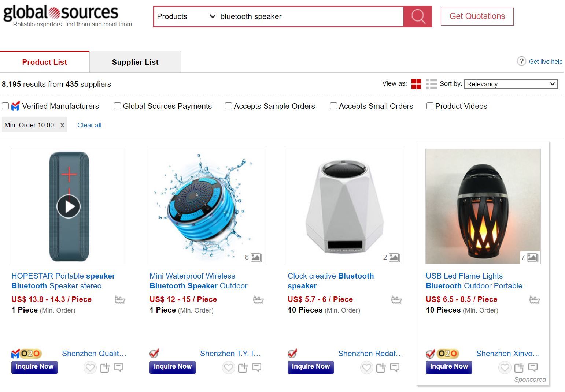The width and height of the screenshot is (565, 392).
Task: Add Clock creative speaker to compare list
Action: (x=381, y=367)
